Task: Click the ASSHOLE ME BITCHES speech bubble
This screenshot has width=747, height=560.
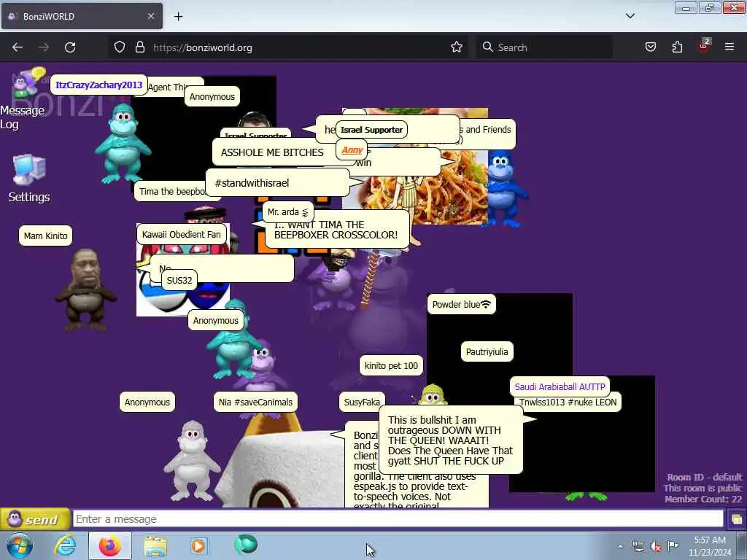Action: (274, 152)
